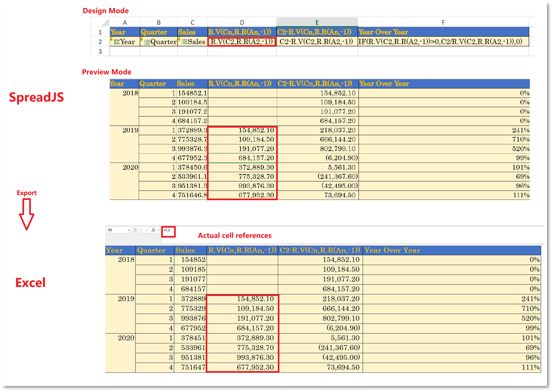Viewport: 553px width, 392px height.
Task: Click the select-all corner triangle in Design Mode sheet
Action: 105,23
